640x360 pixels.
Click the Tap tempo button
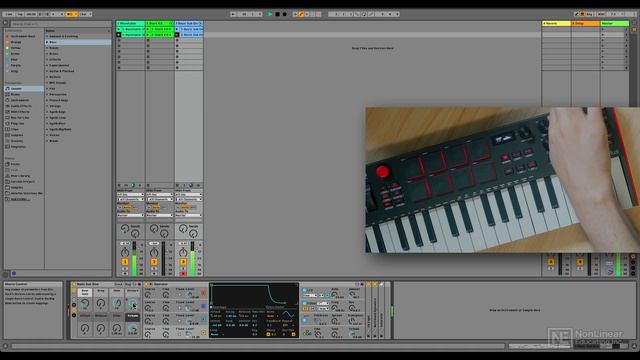[x=20, y=14]
